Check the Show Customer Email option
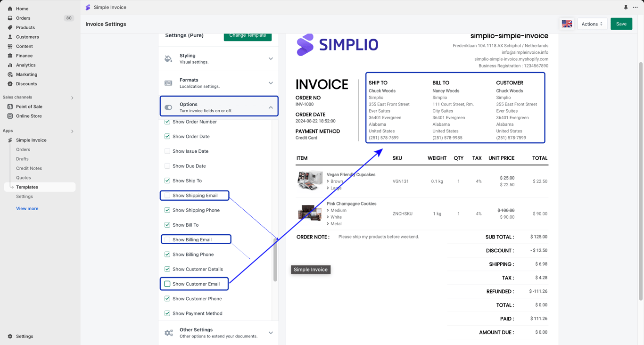This screenshot has width=644, height=345. pyautogui.click(x=167, y=284)
